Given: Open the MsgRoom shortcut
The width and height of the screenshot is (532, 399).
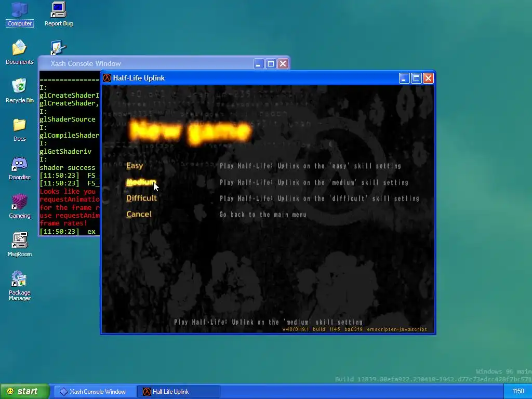Looking at the screenshot, I should click(x=20, y=245).
